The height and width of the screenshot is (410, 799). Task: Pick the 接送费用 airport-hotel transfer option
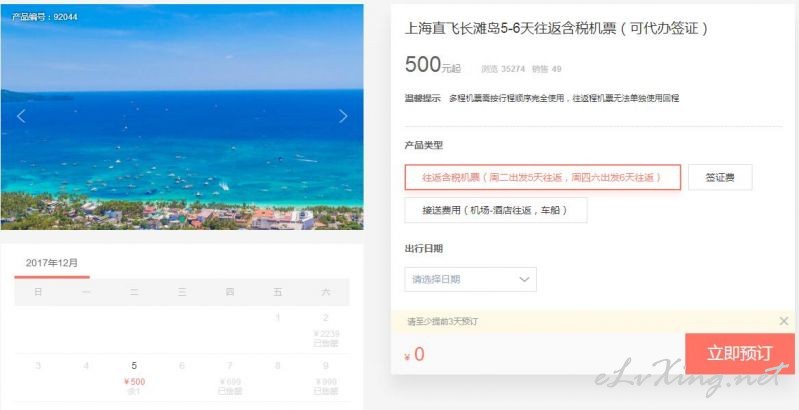pos(496,210)
